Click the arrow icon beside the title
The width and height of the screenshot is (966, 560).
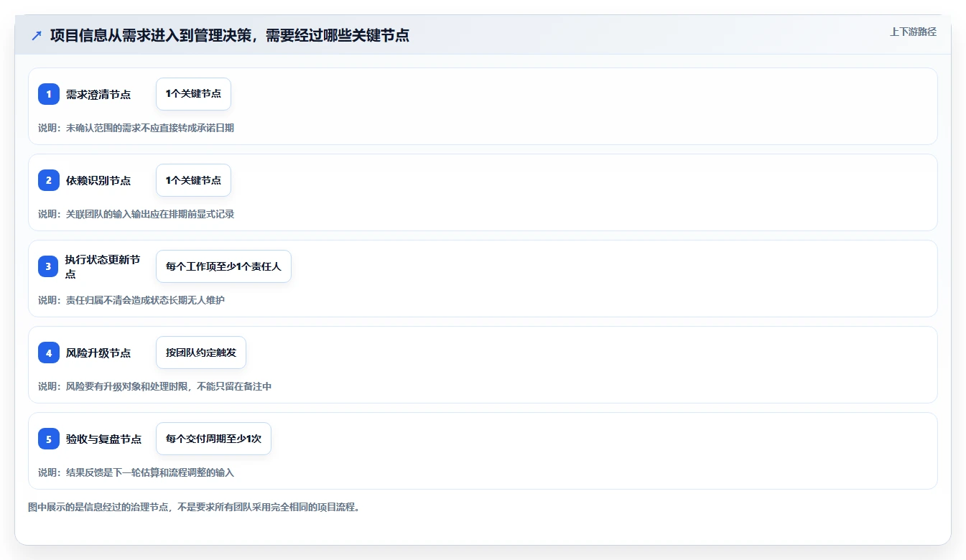(37, 35)
